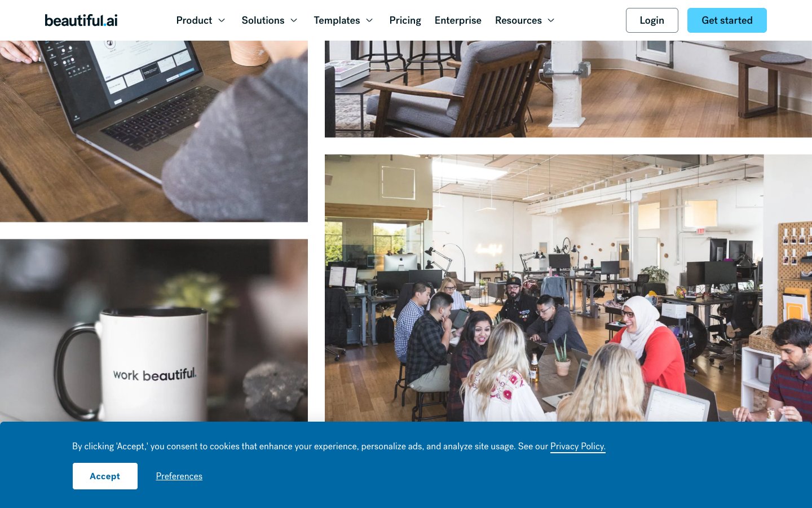Open the Privacy Policy link
812x508 pixels.
(578, 446)
